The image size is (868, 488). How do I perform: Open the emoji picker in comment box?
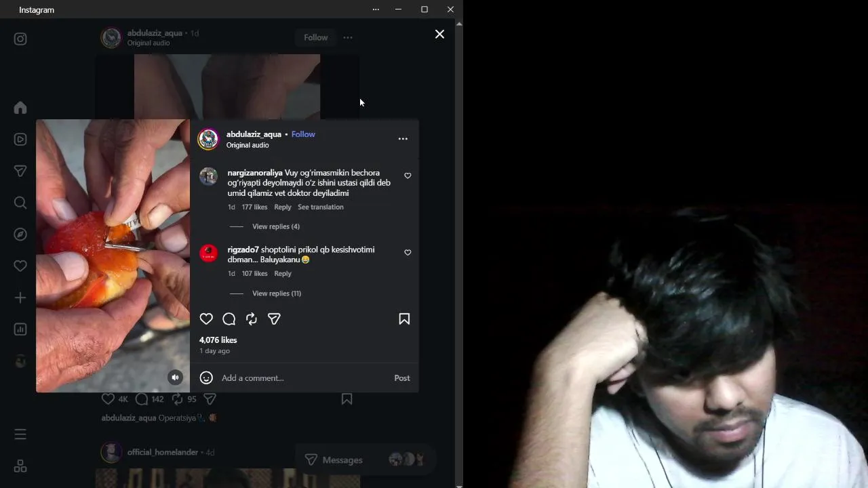(x=206, y=378)
